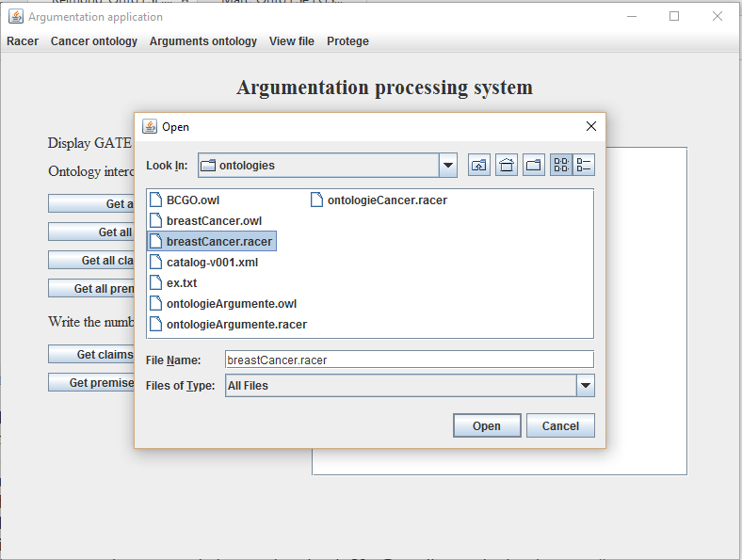Minimize the Argumentation application window
This screenshot has height=560, width=742.
click(632, 16)
